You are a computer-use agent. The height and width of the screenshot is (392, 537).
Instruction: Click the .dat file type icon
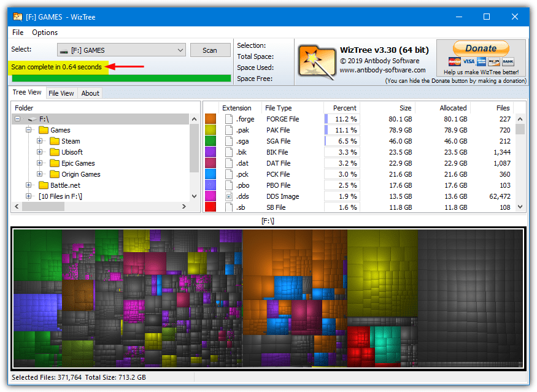coord(229,163)
